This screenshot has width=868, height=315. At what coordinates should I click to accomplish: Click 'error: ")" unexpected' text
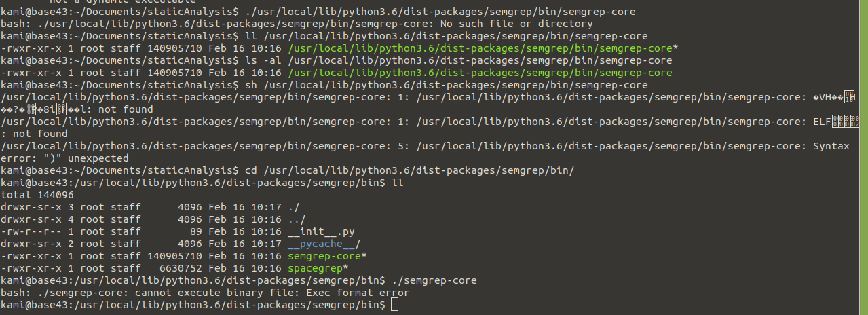[x=65, y=158]
